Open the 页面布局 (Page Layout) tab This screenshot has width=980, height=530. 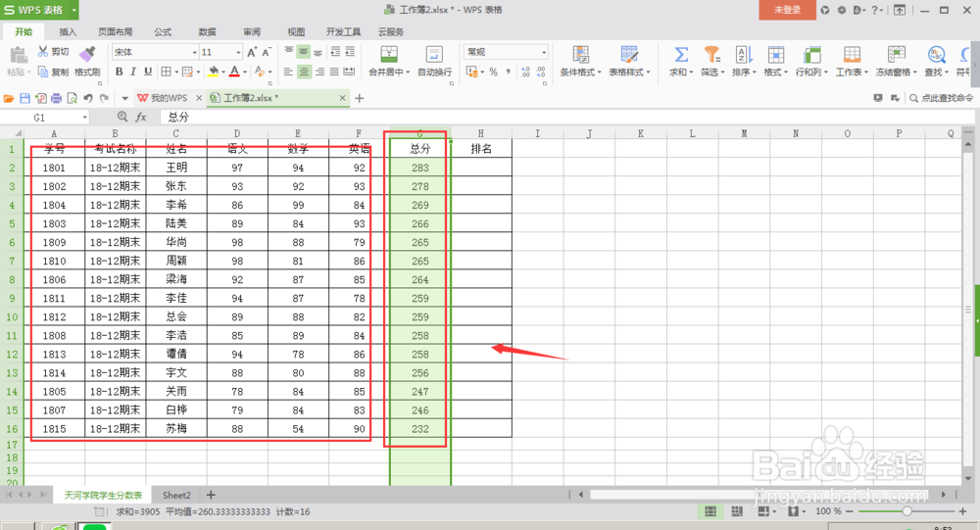115,32
